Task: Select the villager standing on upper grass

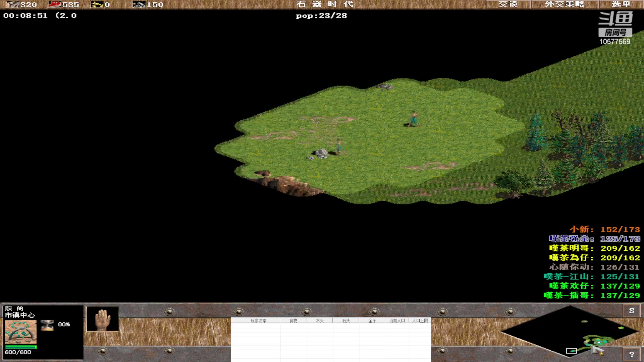Action: [x=414, y=119]
